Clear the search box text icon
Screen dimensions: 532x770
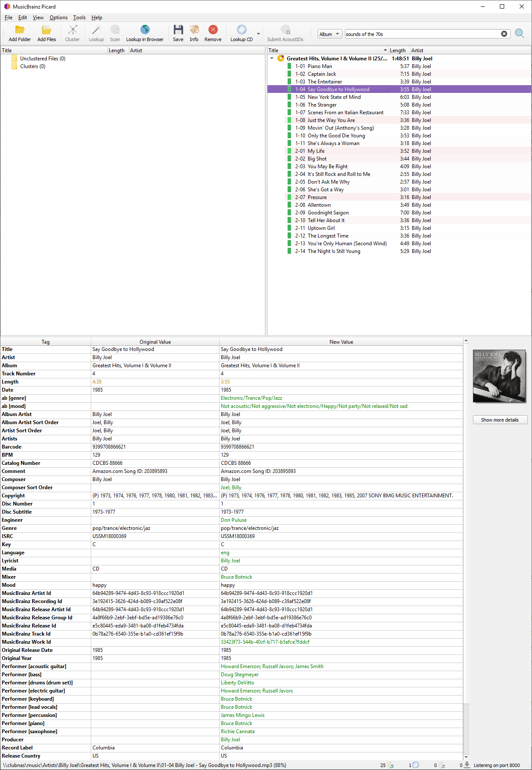pyautogui.click(x=504, y=34)
